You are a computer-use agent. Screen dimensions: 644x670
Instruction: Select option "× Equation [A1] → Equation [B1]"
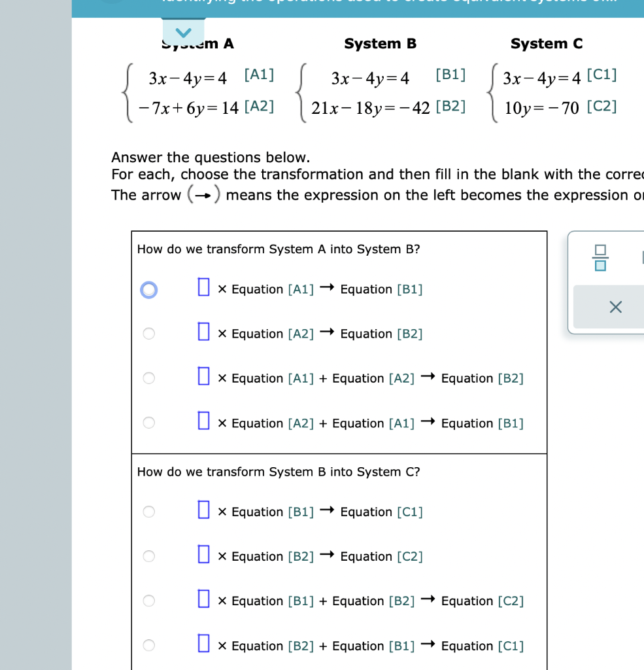click(x=148, y=289)
